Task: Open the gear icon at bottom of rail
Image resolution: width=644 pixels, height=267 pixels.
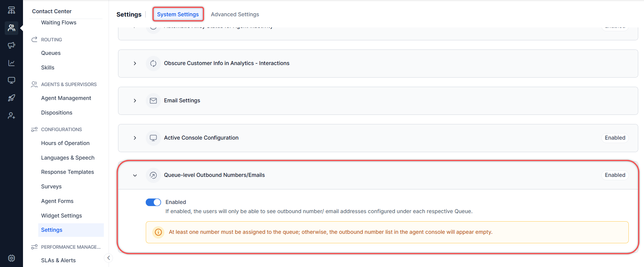Action: pyautogui.click(x=11, y=258)
